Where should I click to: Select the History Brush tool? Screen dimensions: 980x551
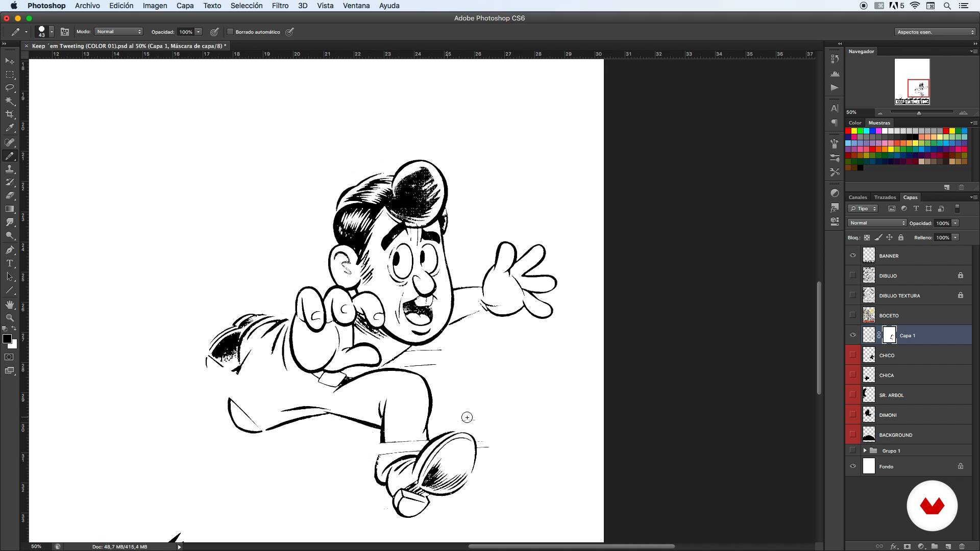point(10,182)
